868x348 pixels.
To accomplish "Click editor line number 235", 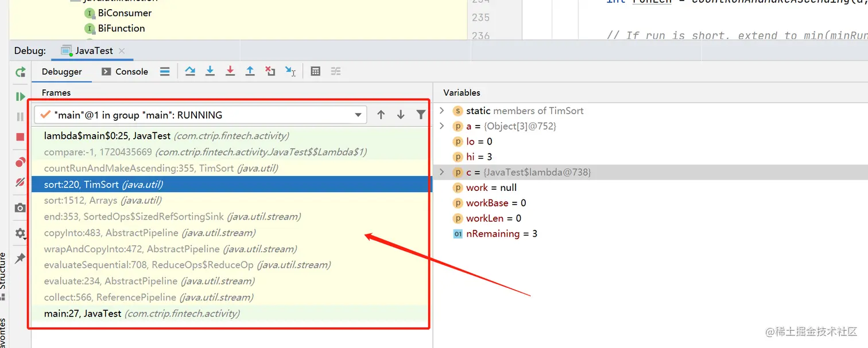I will click(x=480, y=17).
